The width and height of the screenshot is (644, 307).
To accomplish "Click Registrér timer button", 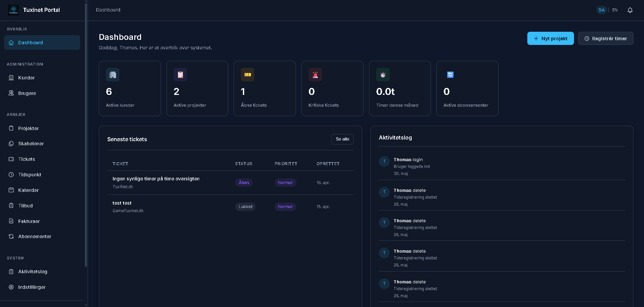I will 605,39.
